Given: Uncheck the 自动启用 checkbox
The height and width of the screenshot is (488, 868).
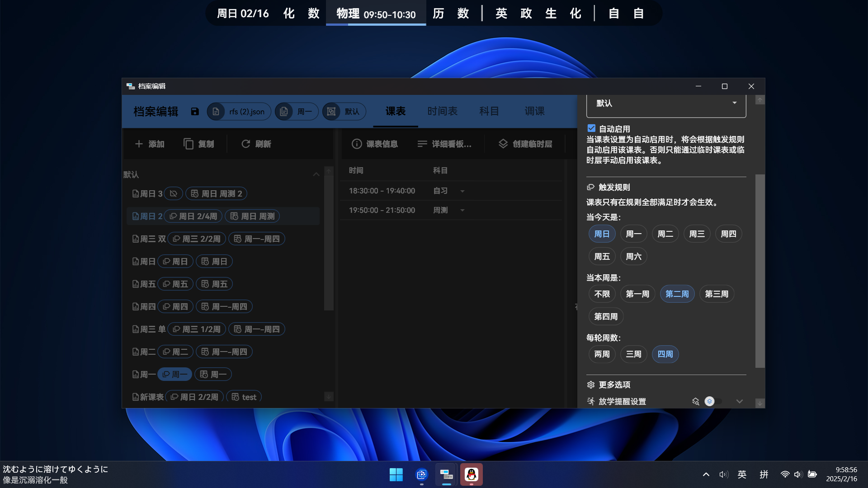Looking at the screenshot, I should pyautogui.click(x=591, y=128).
